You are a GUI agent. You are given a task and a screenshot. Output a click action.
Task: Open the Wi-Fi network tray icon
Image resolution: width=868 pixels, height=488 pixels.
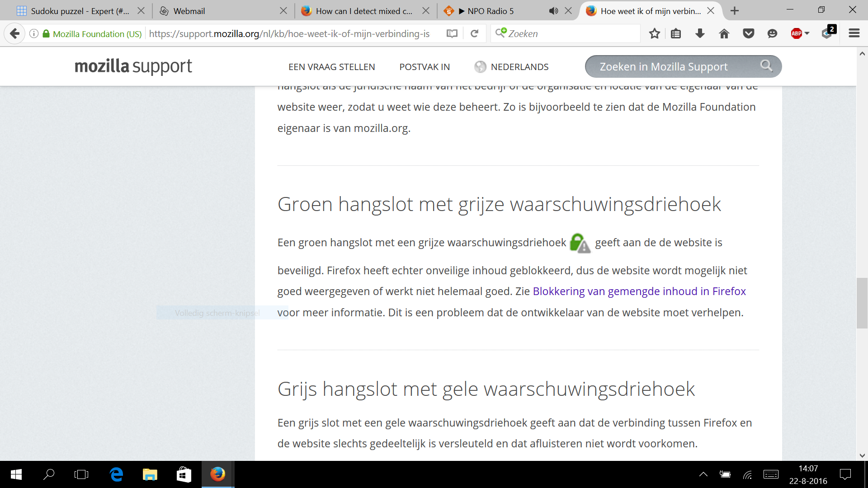coord(748,474)
